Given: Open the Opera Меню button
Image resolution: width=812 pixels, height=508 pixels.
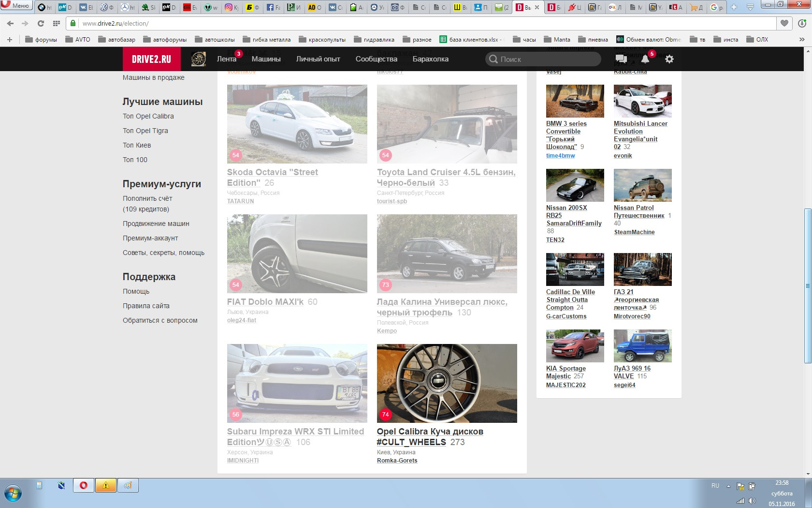Looking at the screenshot, I should pos(16,6).
